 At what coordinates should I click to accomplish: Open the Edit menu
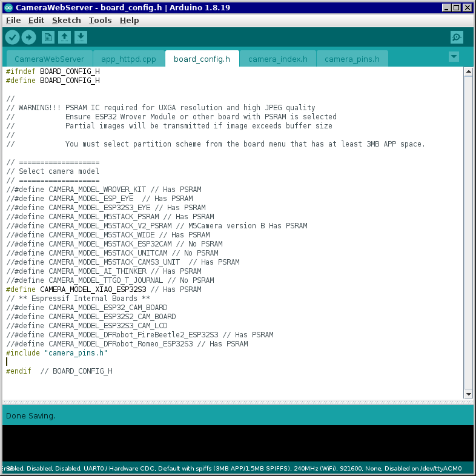[x=36, y=20]
